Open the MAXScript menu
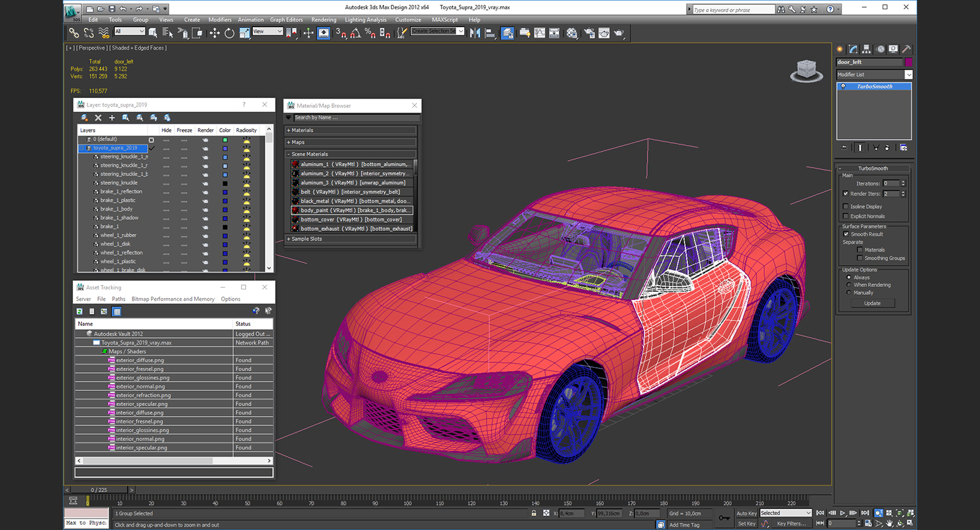 click(445, 20)
